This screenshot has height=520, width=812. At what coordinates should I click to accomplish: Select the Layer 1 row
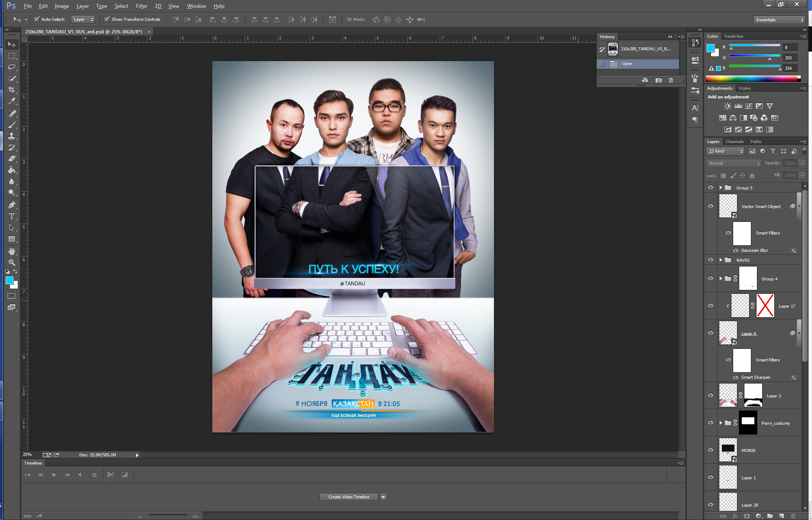(x=753, y=478)
